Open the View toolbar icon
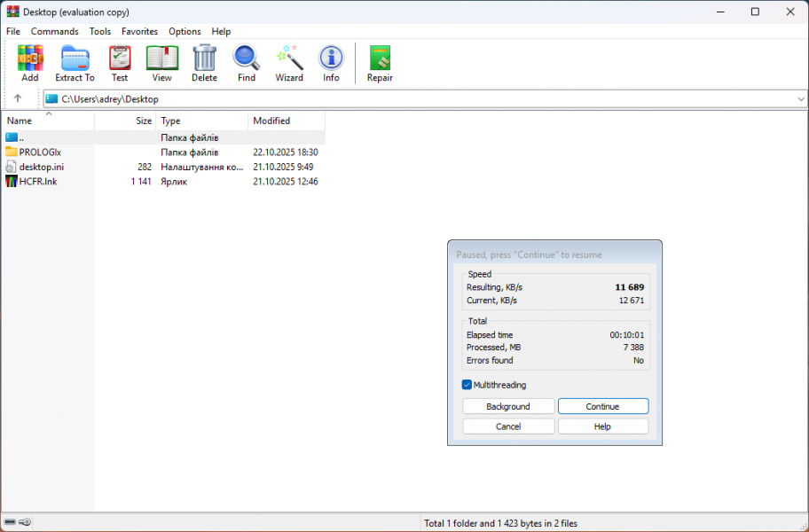The height and width of the screenshot is (532, 809). coord(161,59)
